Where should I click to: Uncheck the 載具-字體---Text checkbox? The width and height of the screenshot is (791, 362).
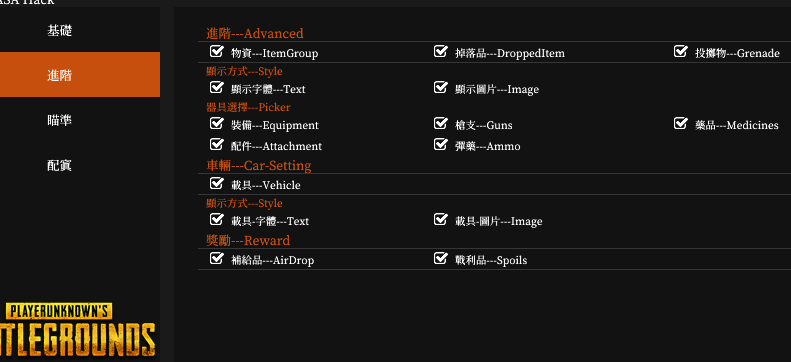pyautogui.click(x=216, y=219)
